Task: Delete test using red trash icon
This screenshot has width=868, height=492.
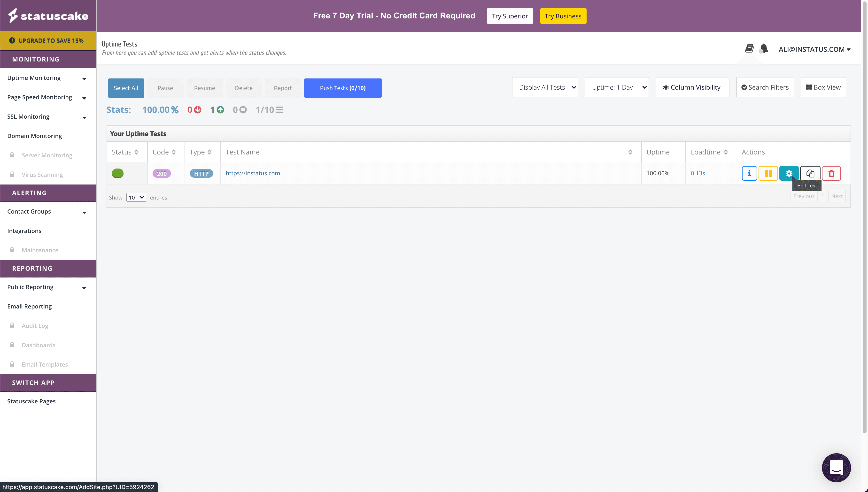Action: (x=831, y=173)
